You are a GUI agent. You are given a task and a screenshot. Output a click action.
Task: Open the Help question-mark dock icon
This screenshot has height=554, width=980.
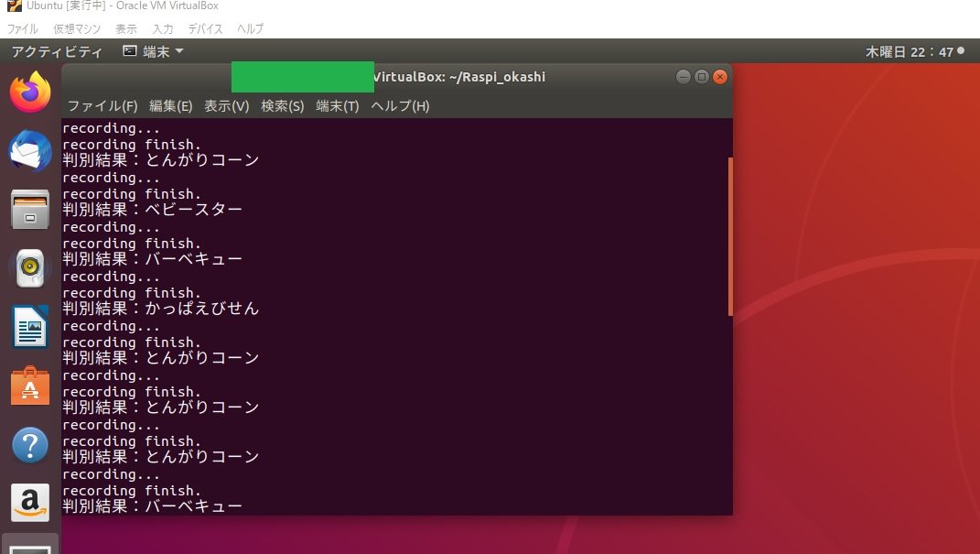click(x=30, y=445)
